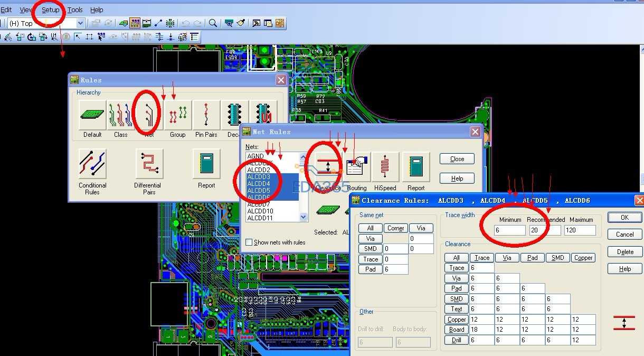644x356 pixels.
Task: Click All button in Clearance matrix
Action: coord(457,258)
